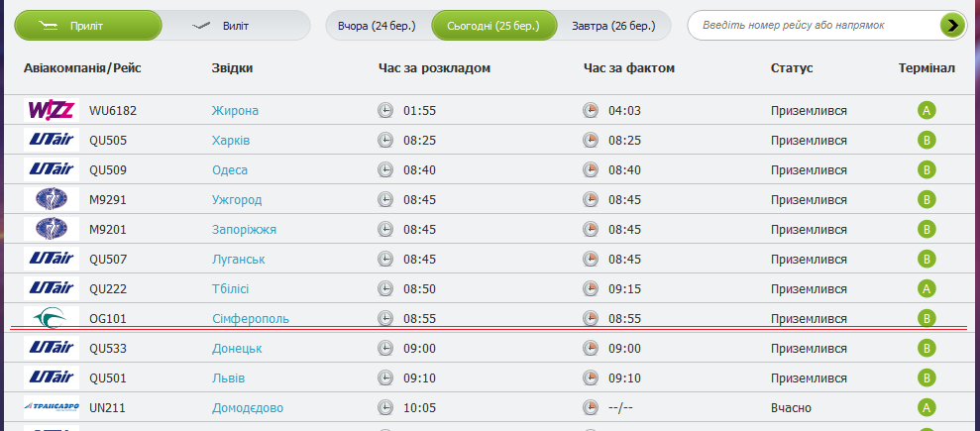Click the actual time clock icon for QU222
This screenshot has height=431, width=980.
coord(591,288)
